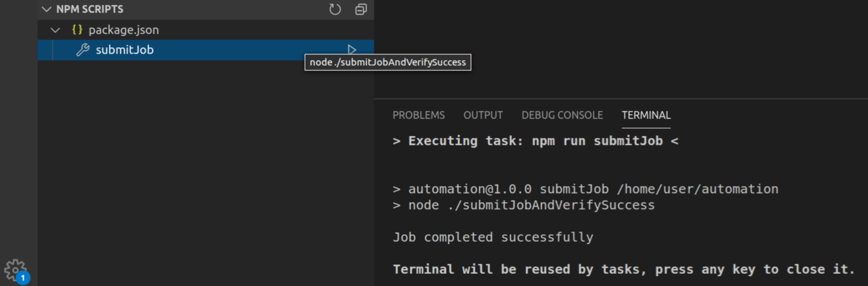Run the submitJob script play icon
Screen dimensions: 868x286
click(352, 49)
